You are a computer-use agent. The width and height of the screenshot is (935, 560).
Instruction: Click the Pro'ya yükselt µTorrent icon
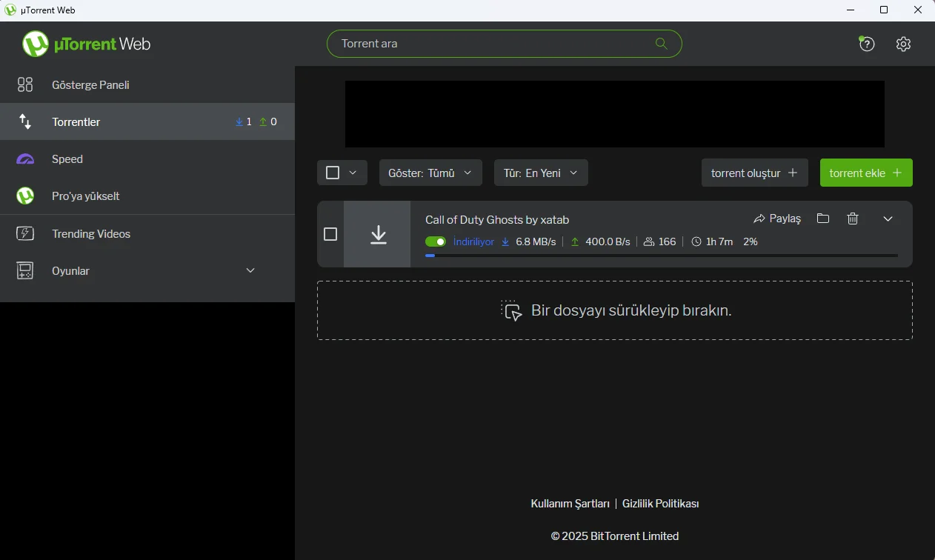25,196
